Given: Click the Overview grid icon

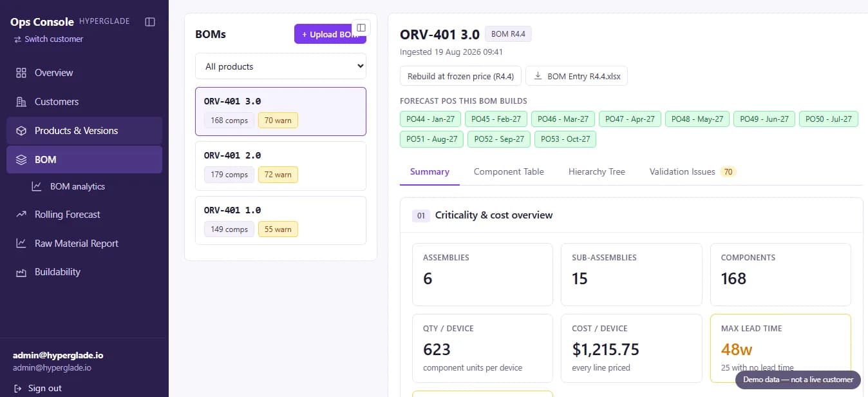Looking at the screenshot, I should [21, 73].
